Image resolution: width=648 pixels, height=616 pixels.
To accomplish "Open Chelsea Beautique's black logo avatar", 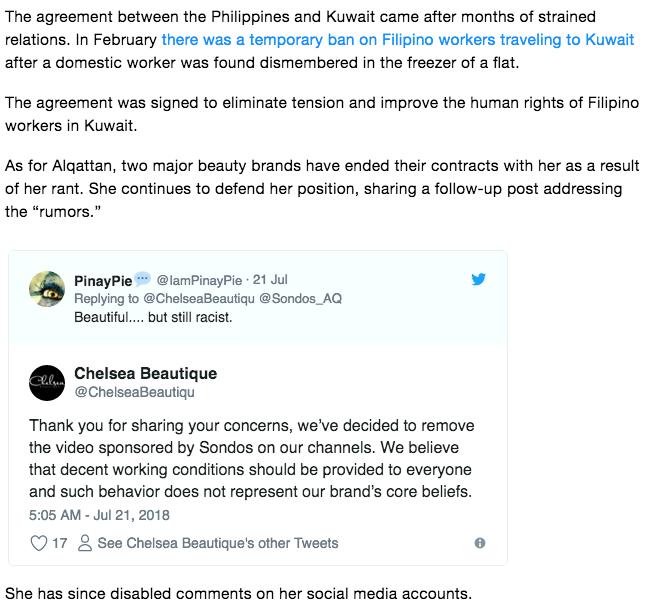I will pyautogui.click(x=47, y=383).
